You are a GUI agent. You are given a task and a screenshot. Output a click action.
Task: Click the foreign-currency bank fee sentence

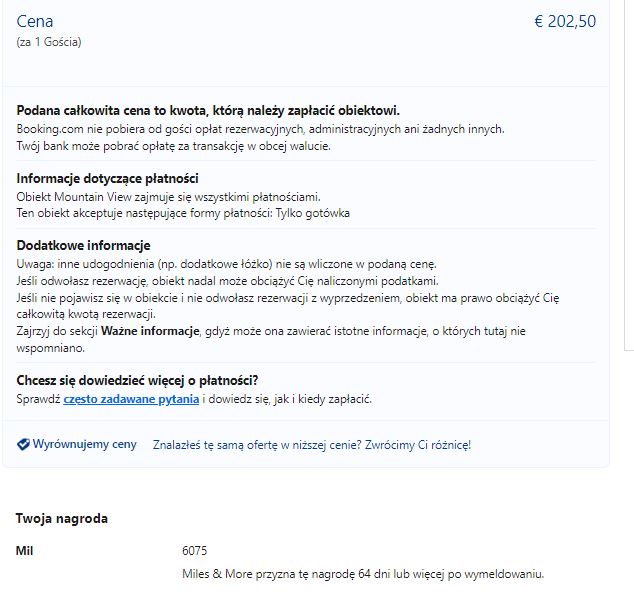click(173, 146)
